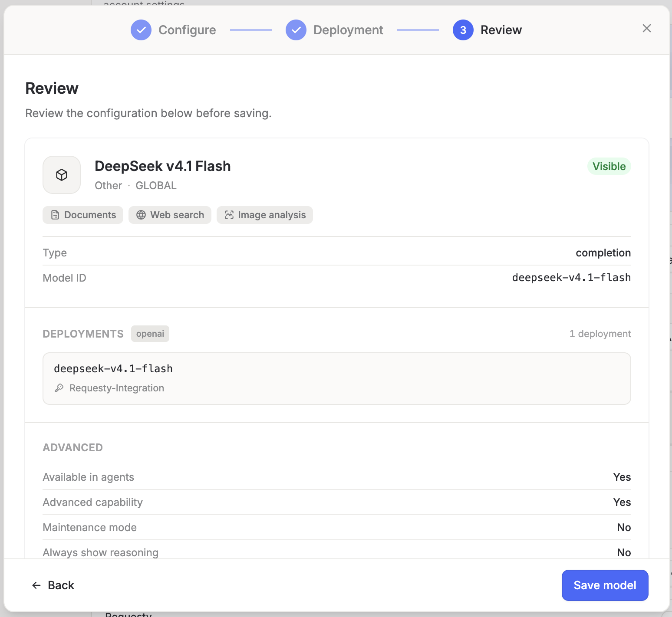Click the ADVANCED section heading
The height and width of the screenshot is (617, 672).
[x=73, y=448]
